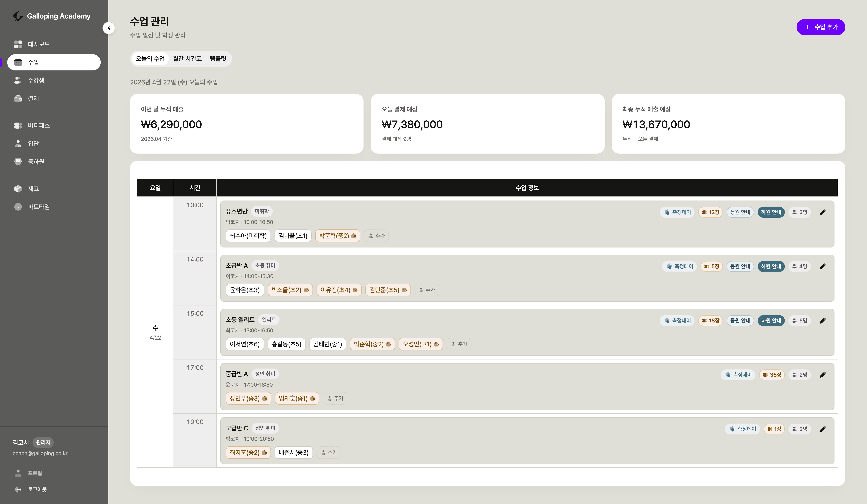Select the 수업 calendar icon in sidebar

tap(18, 62)
